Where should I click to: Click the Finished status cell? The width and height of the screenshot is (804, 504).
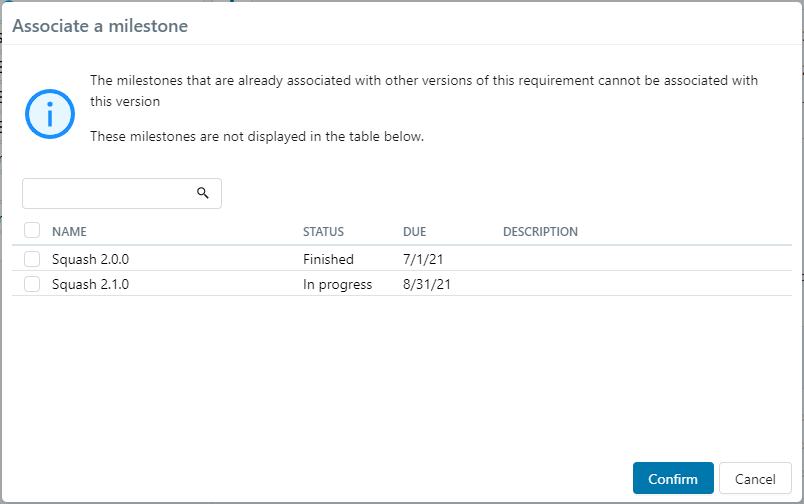tap(328, 259)
